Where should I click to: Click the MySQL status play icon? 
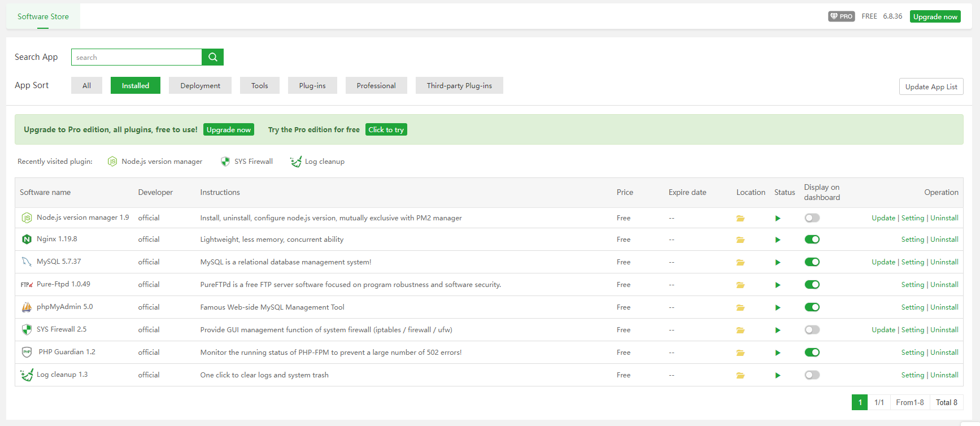pos(778,262)
